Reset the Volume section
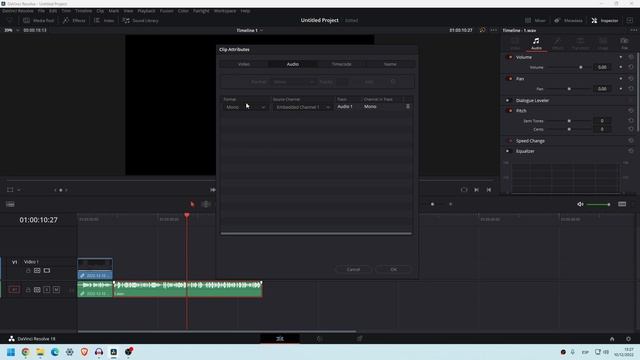640x360 pixels. click(x=631, y=57)
